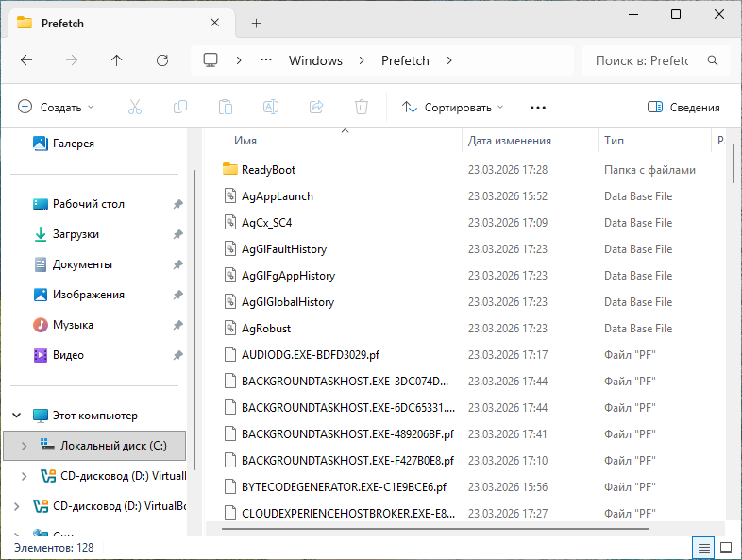Switch to large thumbnails view icon

(x=726, y=548)
